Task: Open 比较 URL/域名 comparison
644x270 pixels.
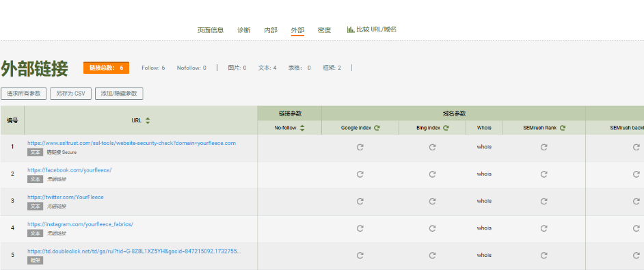Action: click(376, 29)
